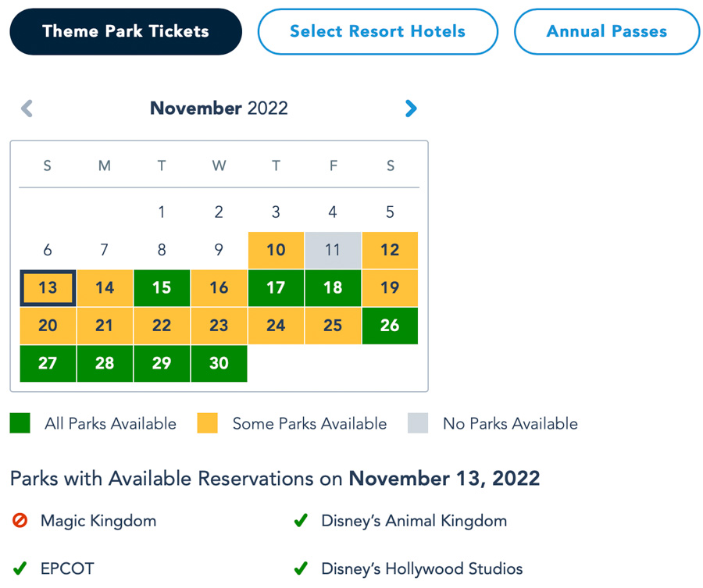Image resolution: width=703 pixels, height=588 pixels.
Task: Select November 15 on the calendar
Action: click(162, 287)
